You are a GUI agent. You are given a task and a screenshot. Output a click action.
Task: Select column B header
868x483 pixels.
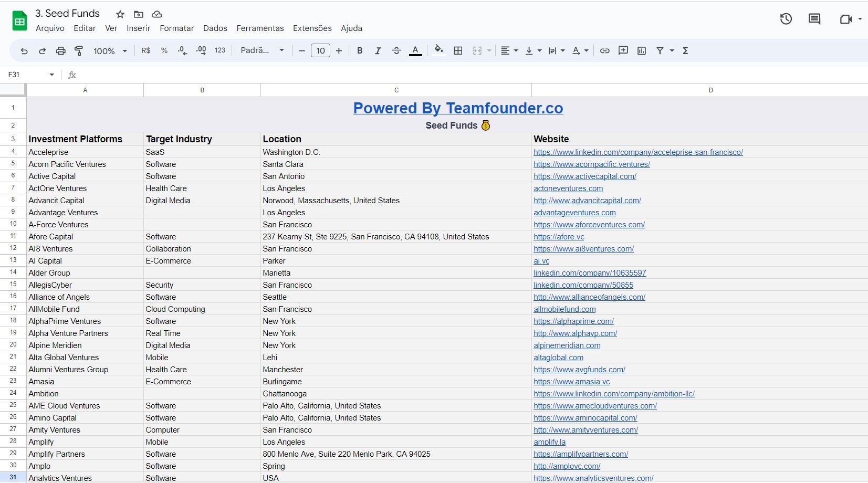202,90
